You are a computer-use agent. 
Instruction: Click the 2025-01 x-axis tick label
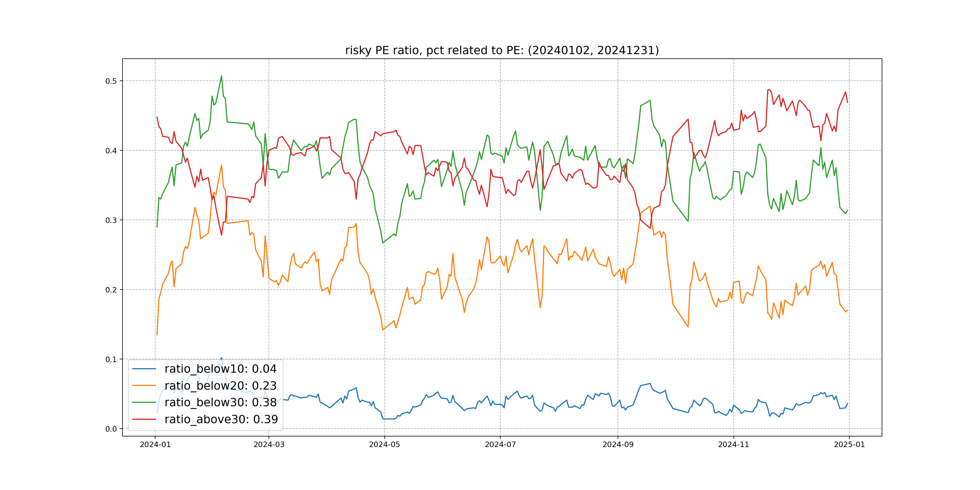click(x=849, y=444)
